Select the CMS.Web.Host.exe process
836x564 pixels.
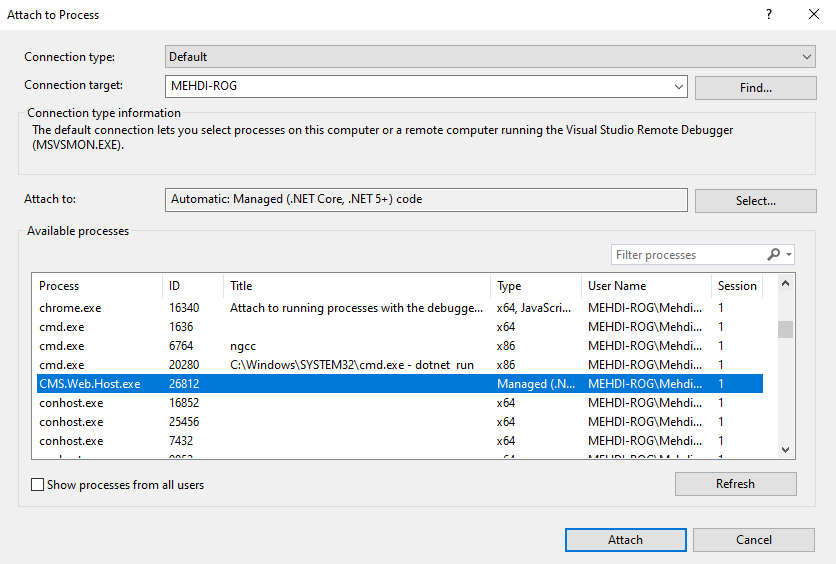[90, 384]
